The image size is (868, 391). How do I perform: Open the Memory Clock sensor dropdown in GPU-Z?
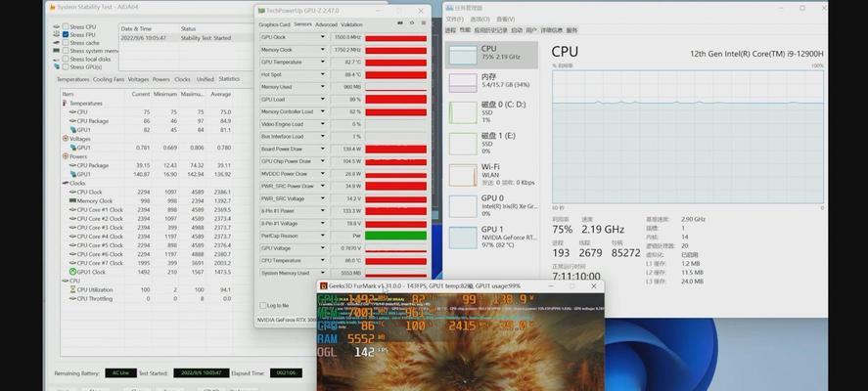coord(323,50)
